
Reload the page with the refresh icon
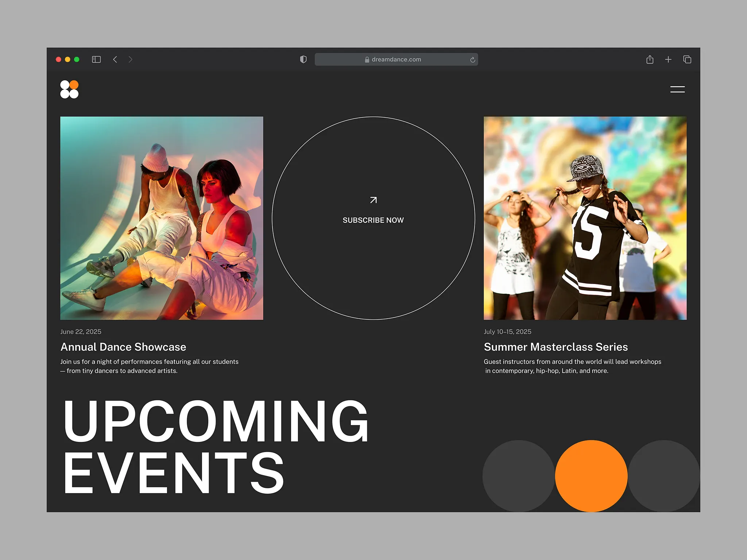pos(472,60)
